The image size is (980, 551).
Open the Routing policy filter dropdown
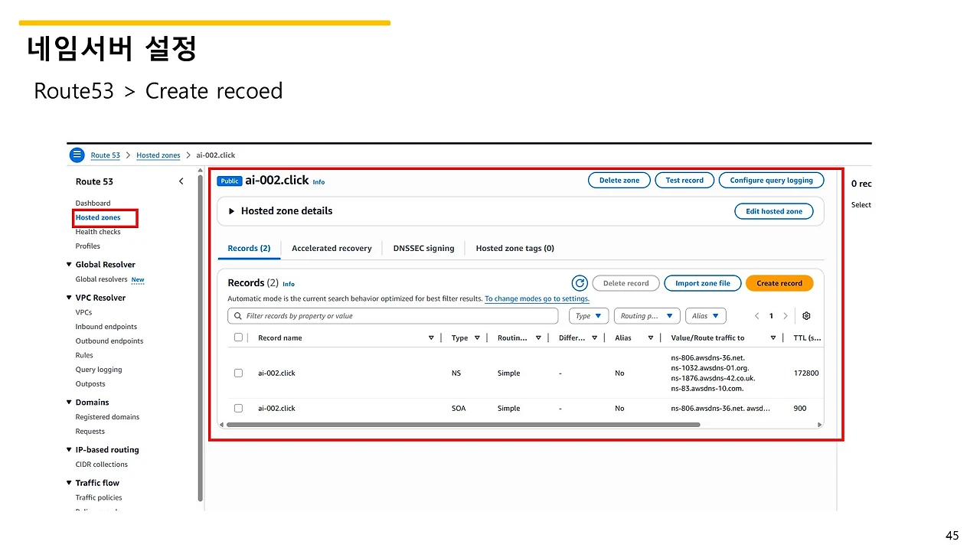(647, 316)
